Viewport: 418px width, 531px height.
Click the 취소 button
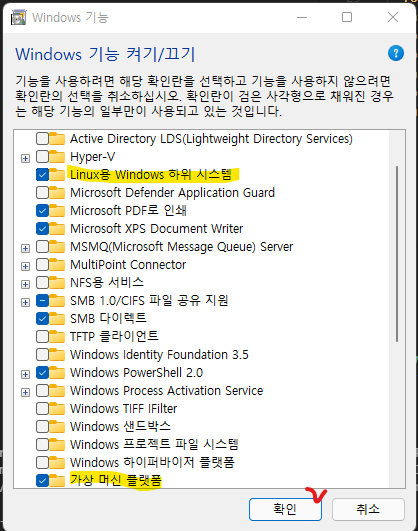[368, 509]
